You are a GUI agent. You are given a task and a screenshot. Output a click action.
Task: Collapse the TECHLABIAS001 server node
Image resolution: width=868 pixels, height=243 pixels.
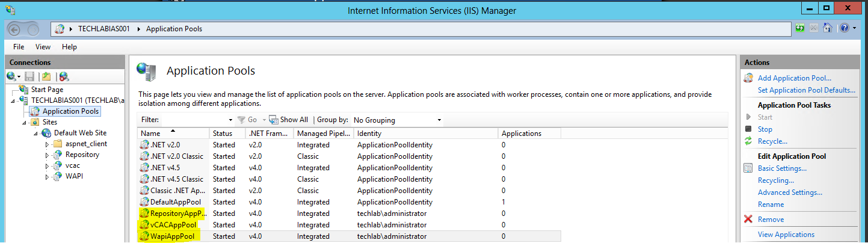click(14, 100)
